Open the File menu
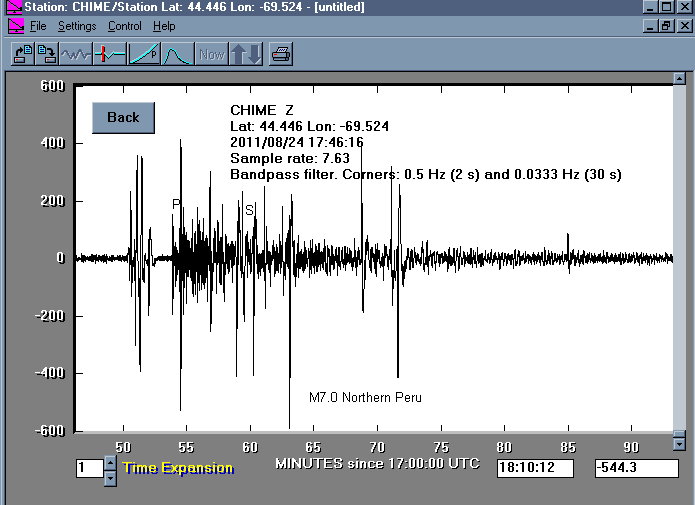This screenshot has width=695, height=505. click(x=38, y=26)
